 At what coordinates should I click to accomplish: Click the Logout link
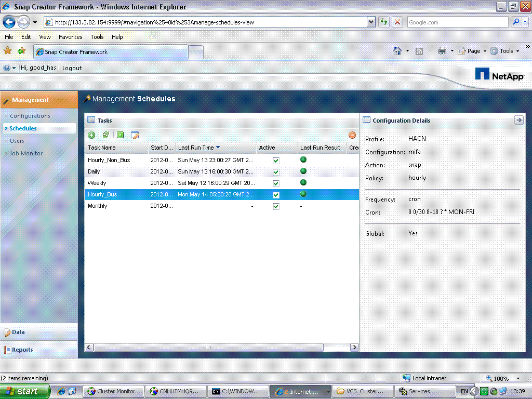[72, 68]
